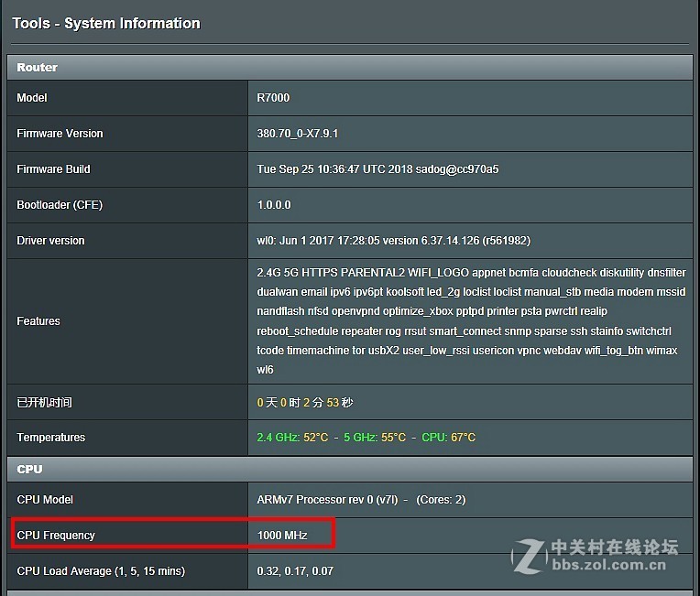Select the Model value R7000
700x596 pixels.
coord(273,97)
